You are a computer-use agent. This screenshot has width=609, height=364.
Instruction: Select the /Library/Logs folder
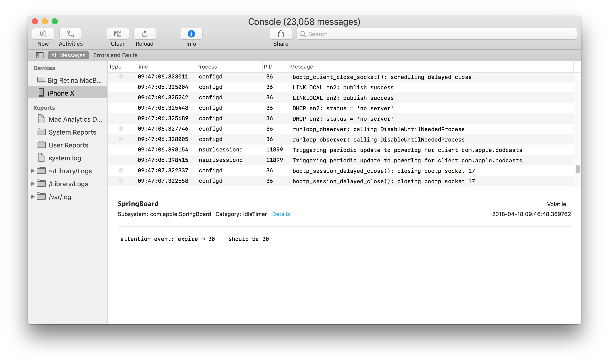point(68,184)
